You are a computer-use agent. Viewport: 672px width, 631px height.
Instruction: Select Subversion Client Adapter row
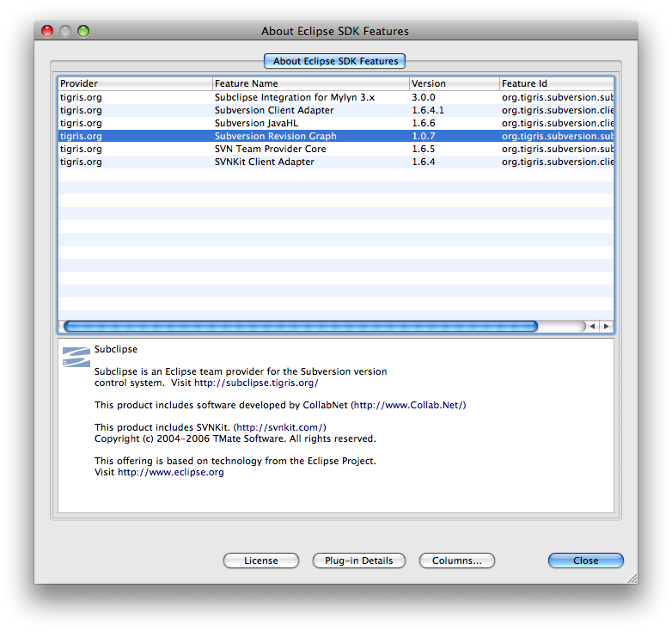pyautogui.click(x=336, y=110)
